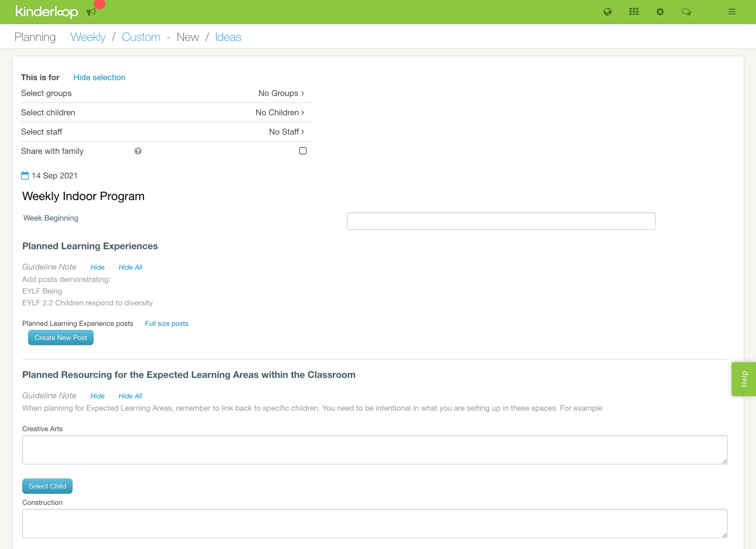Open Full size posts view

(166, 323)
